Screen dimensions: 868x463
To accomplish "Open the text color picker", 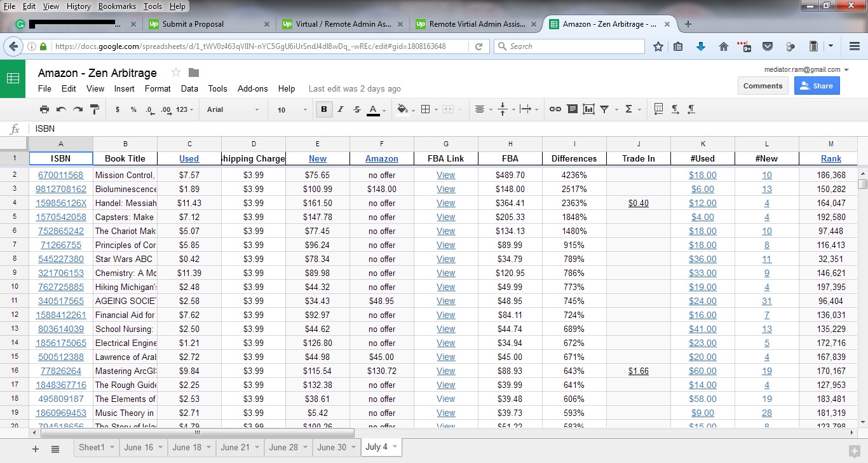I will pyautogui.click(x=374, y=109).
